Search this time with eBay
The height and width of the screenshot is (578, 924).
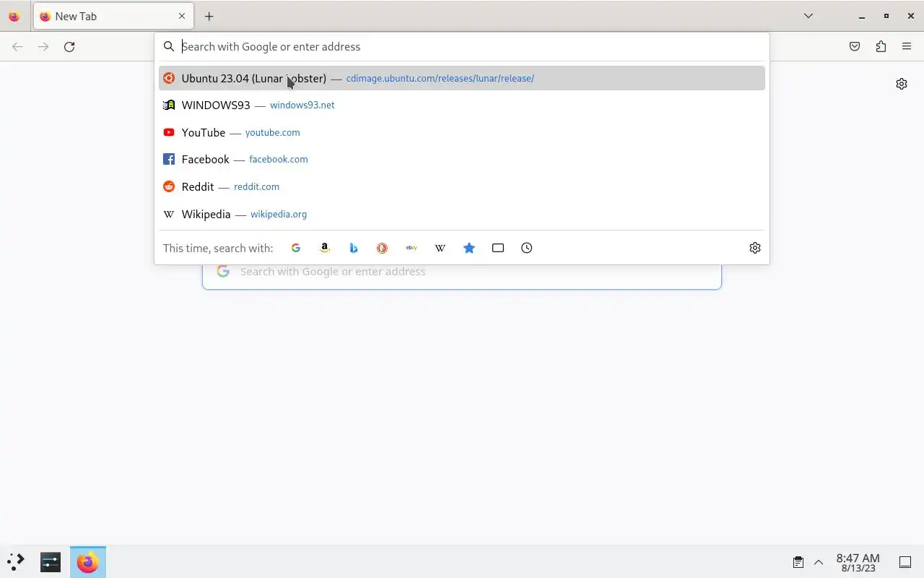click(x=411, y=248)
